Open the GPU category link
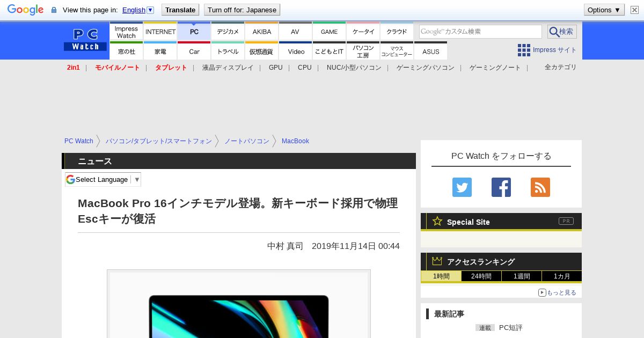 coord(276,68)
